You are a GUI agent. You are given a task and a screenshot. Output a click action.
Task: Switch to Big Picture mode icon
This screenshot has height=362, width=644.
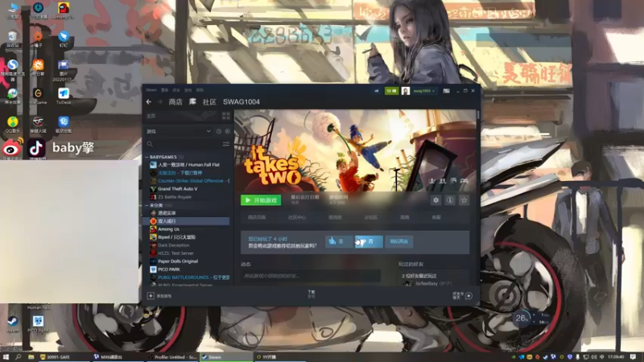(x=447, y=91)
